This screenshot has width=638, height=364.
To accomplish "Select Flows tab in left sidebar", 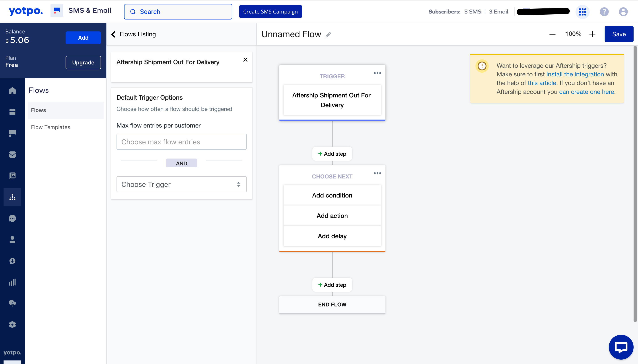I will point(38,110).
